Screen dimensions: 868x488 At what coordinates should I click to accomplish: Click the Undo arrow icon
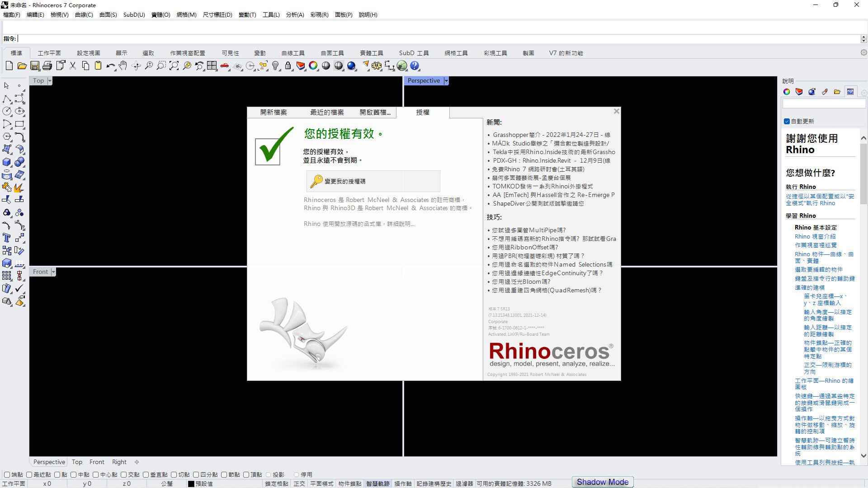point(110,66)
